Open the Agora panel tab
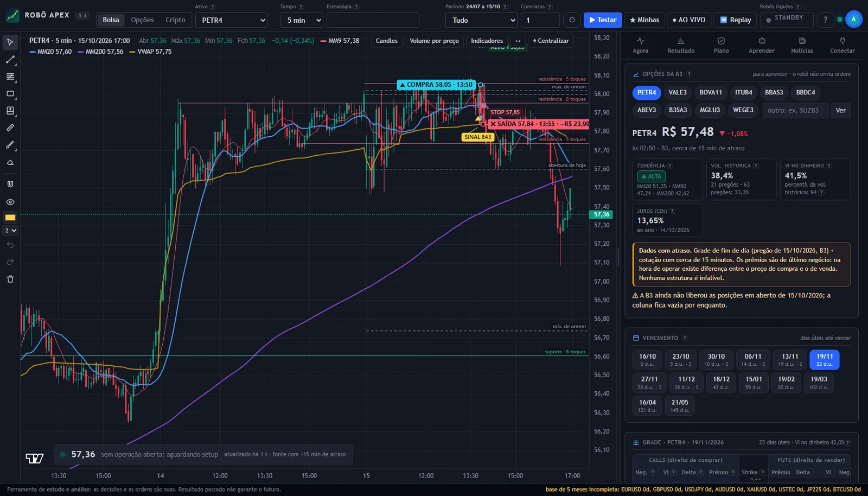Image resolution: width=868 pixels, height=496 pixels. tap(641, 46)
